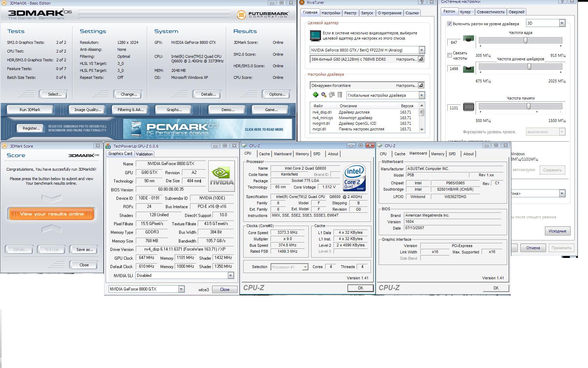588x368 pixels.
Task: Click the PCMark05 banner ad
Action: coord(208,129)
